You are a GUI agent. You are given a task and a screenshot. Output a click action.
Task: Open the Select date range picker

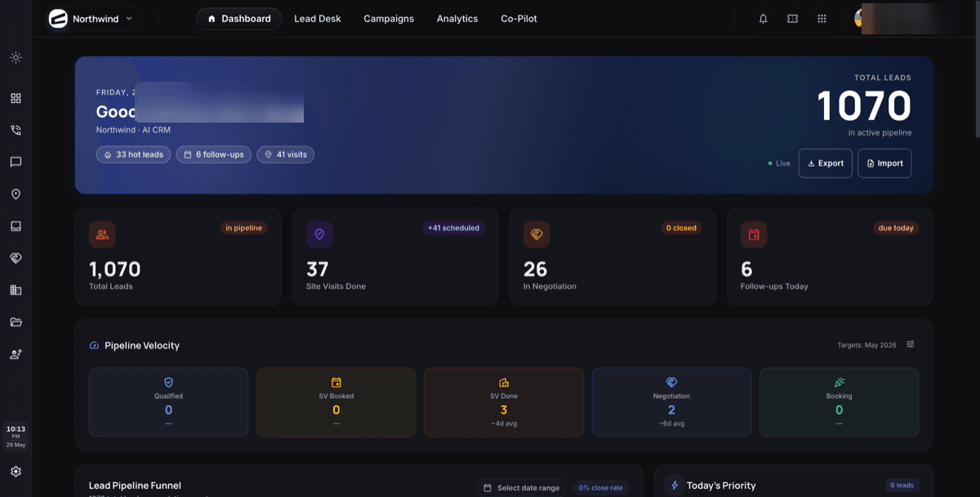click(x=521, y=488)
